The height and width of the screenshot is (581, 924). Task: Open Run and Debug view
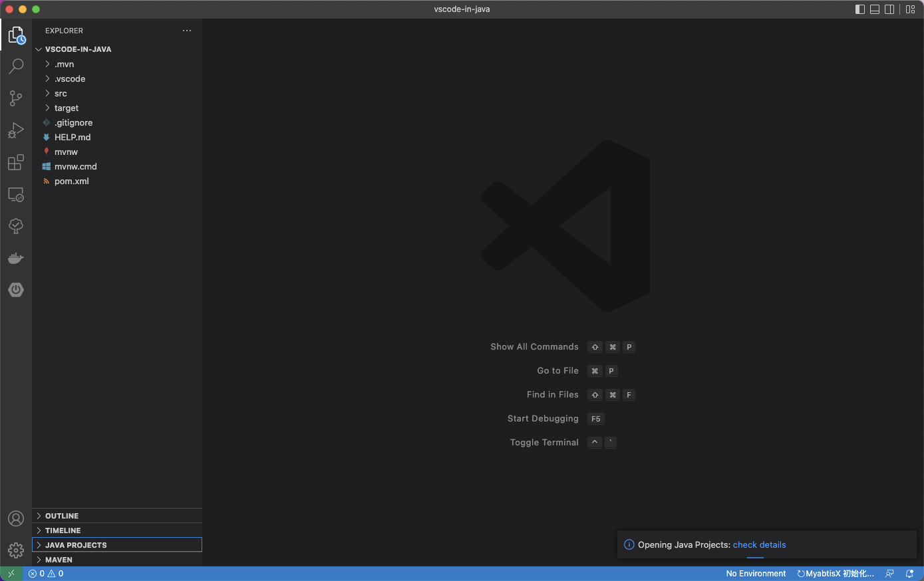16,130
